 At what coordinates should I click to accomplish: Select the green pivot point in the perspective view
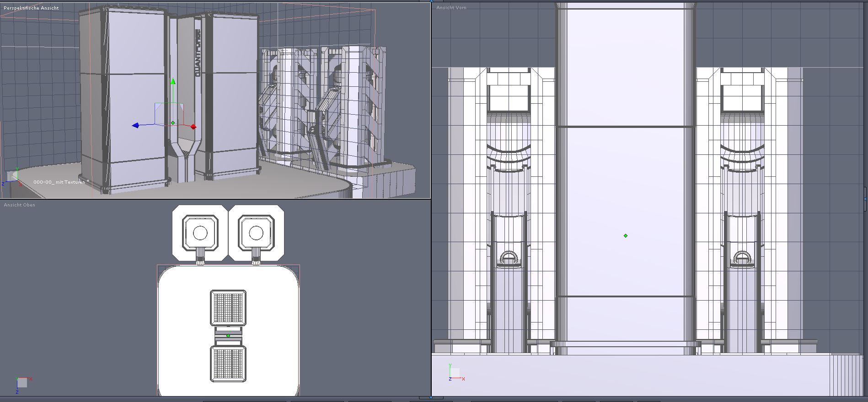[x=173, y=123]
